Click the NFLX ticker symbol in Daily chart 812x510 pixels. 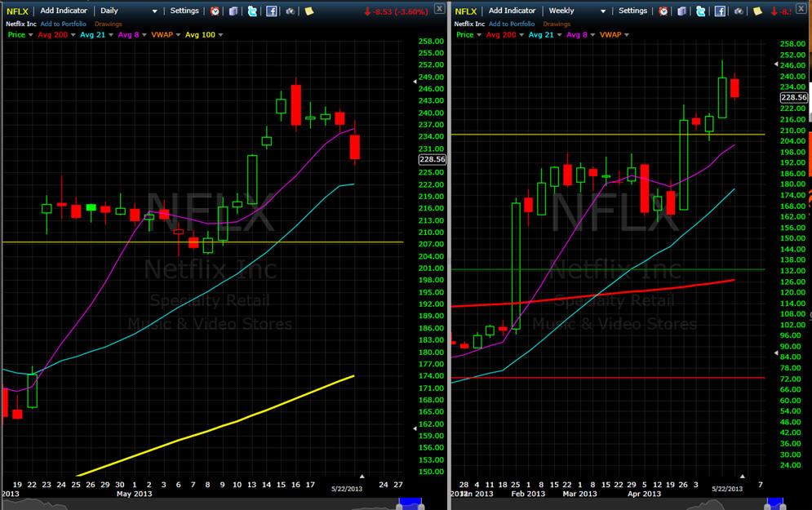[x=17, y=11]
